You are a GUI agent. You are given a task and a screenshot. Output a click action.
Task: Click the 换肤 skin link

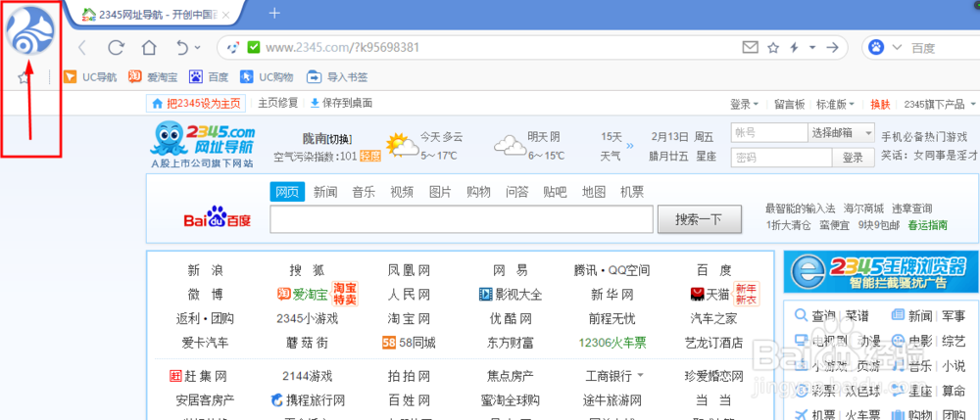pyautogui.click(x=880, y=104)
